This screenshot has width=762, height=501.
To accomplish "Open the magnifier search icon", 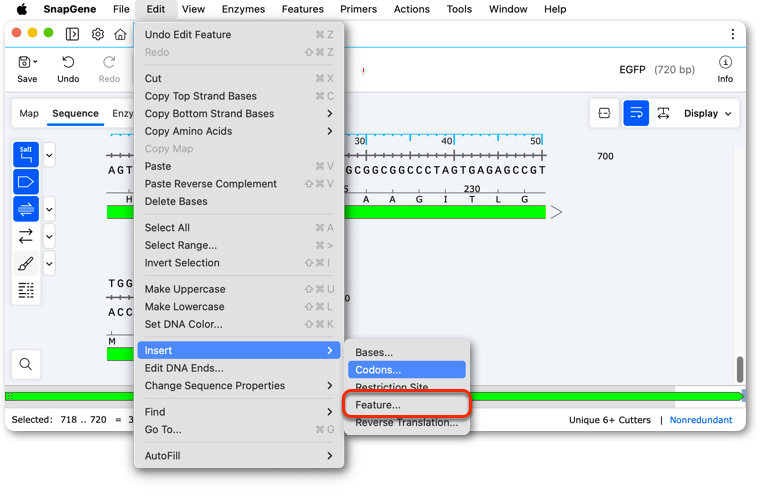I will [26, 364].
